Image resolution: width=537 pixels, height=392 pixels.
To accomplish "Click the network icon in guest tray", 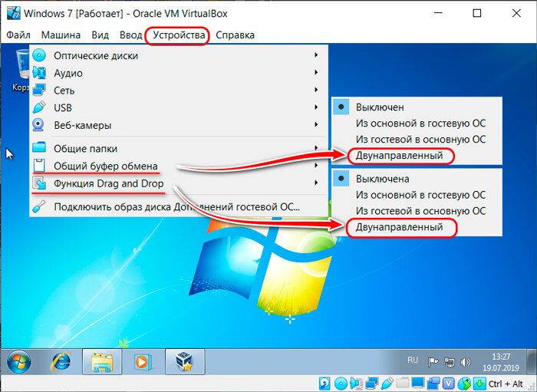I will click(x=450, y=362).
